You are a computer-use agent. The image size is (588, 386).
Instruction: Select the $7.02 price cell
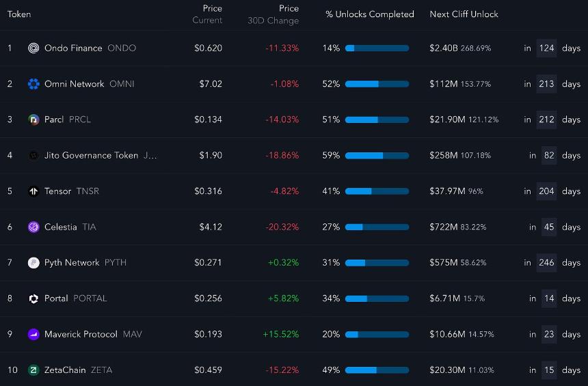tap(211, 84)
